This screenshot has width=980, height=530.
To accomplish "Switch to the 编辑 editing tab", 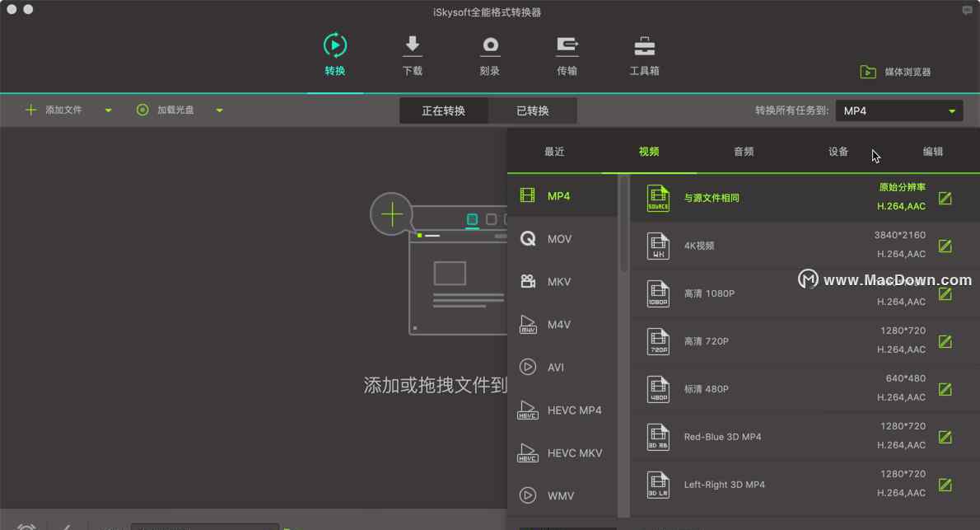I will click(933, 152).
